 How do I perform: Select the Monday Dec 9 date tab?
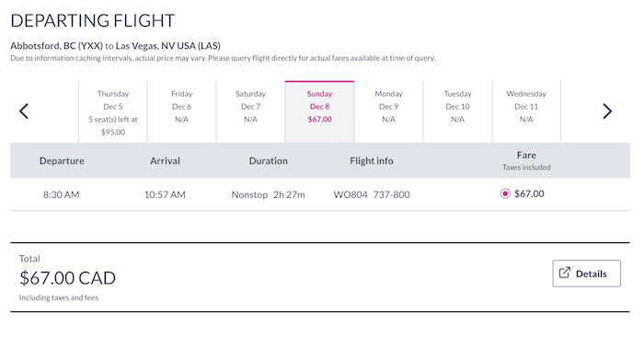pyautogui.click(x=388, y=111)
